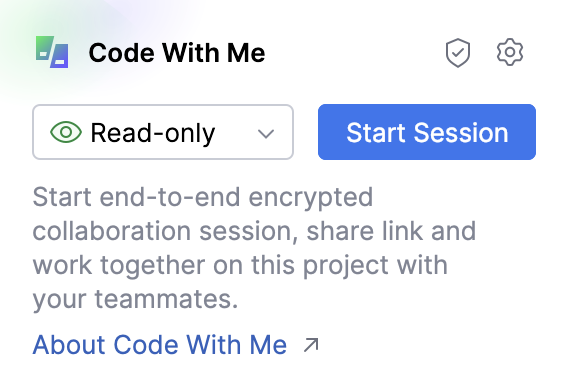Click the chevron arrow in the Read-only combo box
Image resolution: width=570 pixels, height=370 pixels.
click(x=266, y=134)
